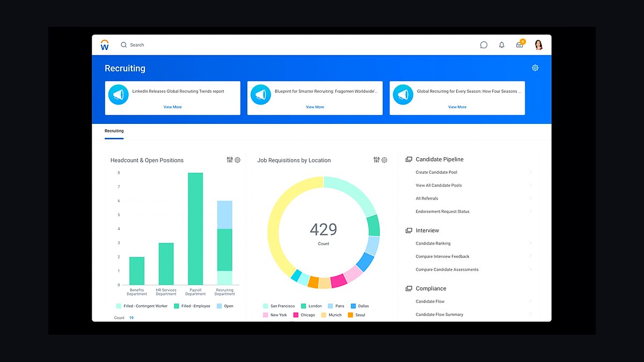The width and height of the screenshot is (644, 362).
Task: Click the Workday logo home icon
Action: click(105, 45)
